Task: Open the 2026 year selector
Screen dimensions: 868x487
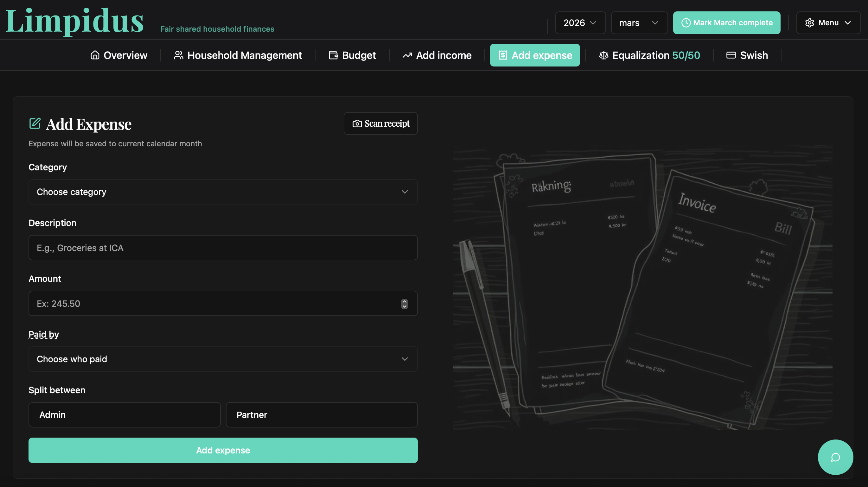Action: (580, 23)
